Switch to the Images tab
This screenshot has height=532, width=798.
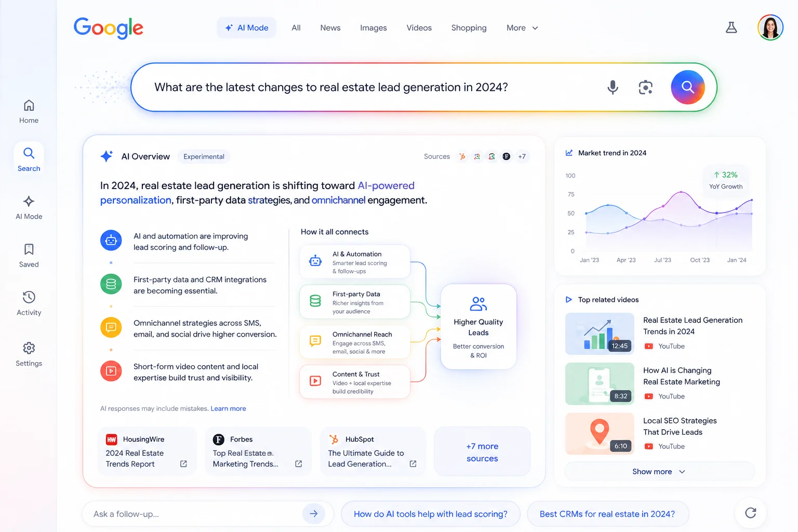coord(374,28)
